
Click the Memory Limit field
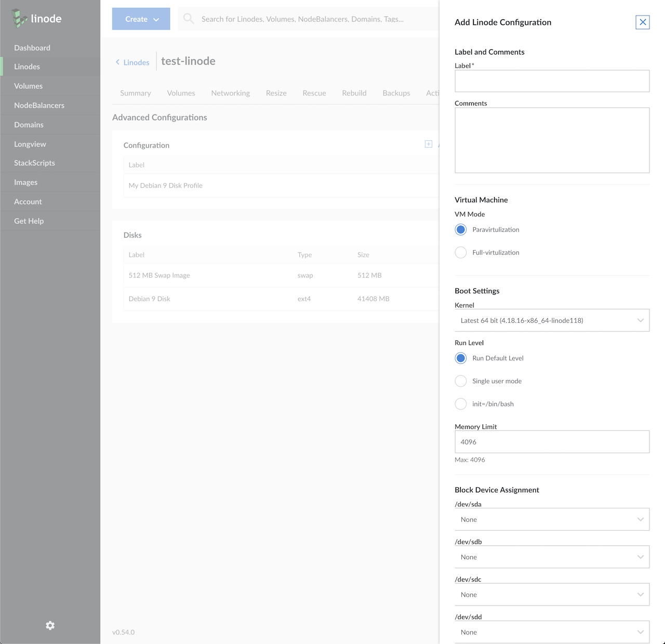click(552, 442)
